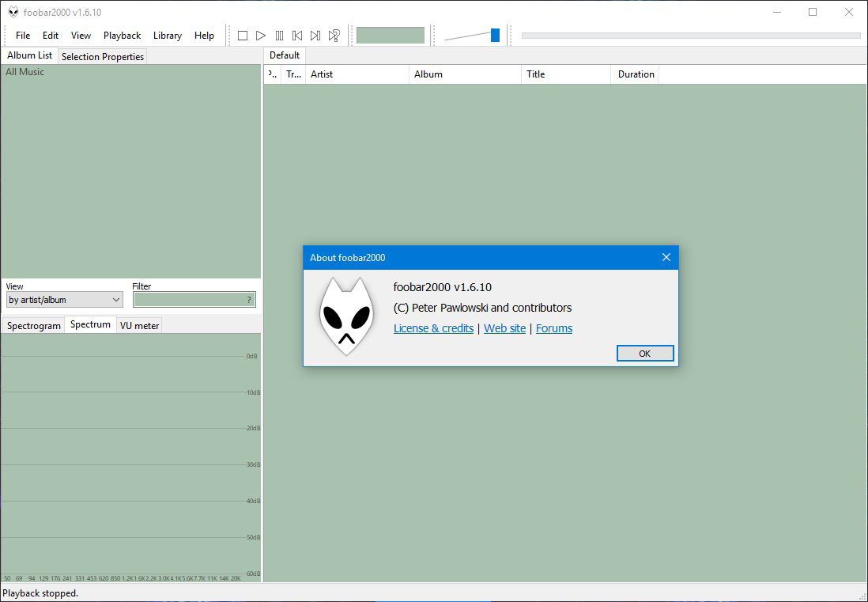Image resolution: width=868 pixels, height=602 pixels.
Task: Click the Playing column header
Action: (x=273, y=74)
